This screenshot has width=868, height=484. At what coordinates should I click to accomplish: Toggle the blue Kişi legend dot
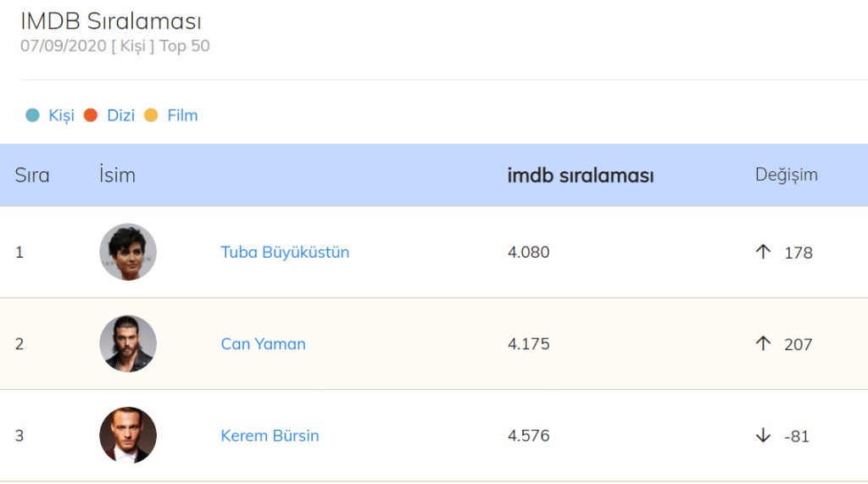[x=32, y=115]
